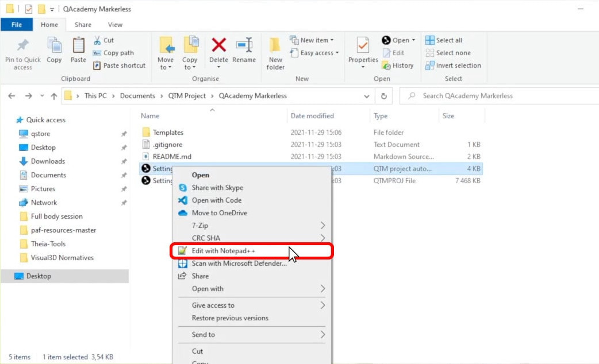Click the Rename icon in the ribbon

click(244, 46)
